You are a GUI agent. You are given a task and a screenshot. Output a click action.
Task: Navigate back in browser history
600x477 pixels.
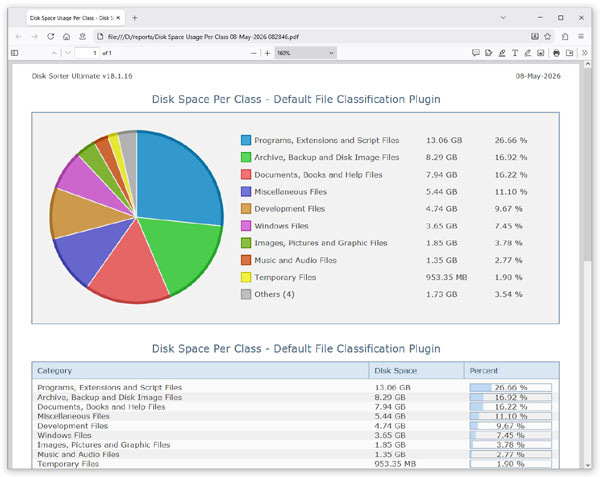pyautogui.click(x=18, y=37)
